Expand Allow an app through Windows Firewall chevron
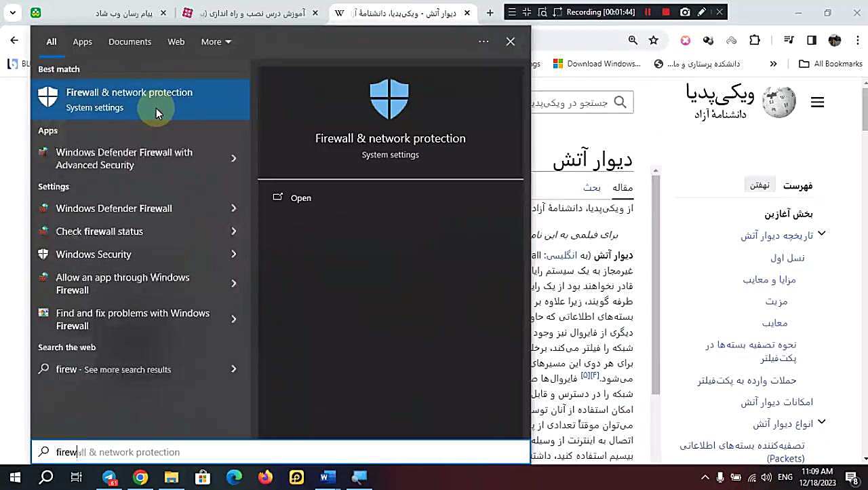The width and height of the screenshot is (868, 490). [233, 283]
